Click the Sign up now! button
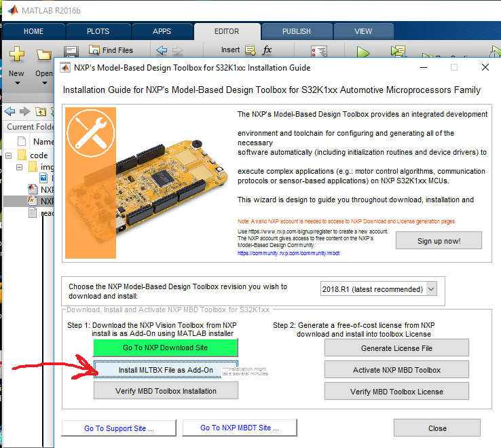The image size is (501, 448). pos(439,240)
